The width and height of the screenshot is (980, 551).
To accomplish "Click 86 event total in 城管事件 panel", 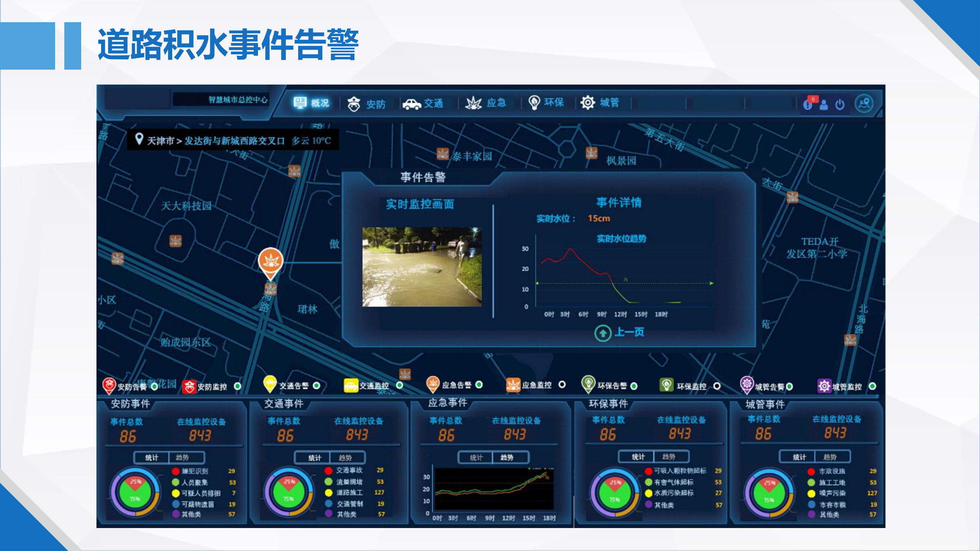I will (763, 434).
